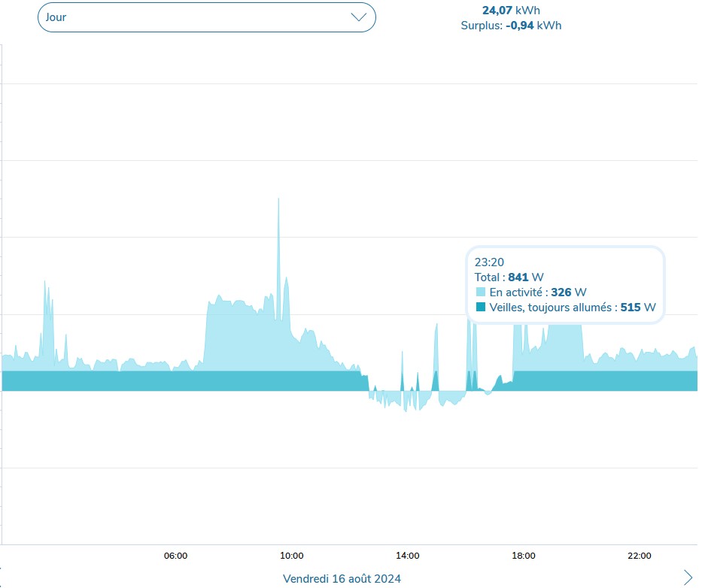The height and width of the screenshot is (588, 702).
Task: Click the Total 841 W tooltip line
Action: point(509,277)
